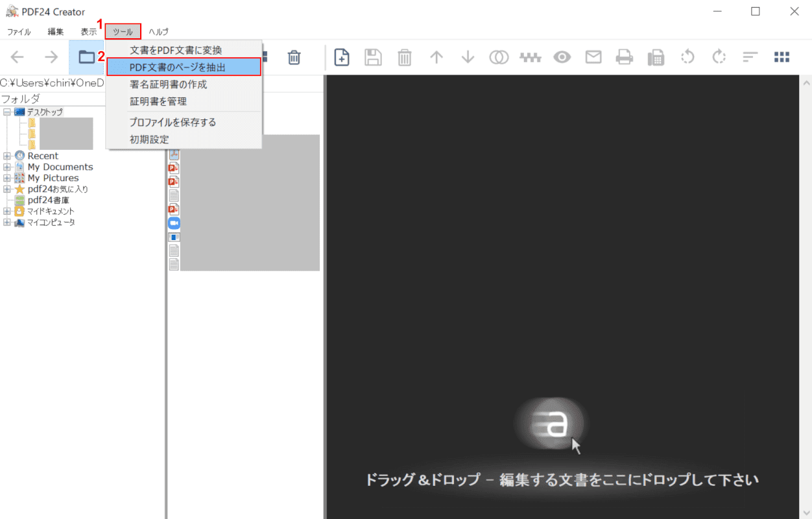Click the save floppy disk icon
The image size is (812, 519).
373,57
